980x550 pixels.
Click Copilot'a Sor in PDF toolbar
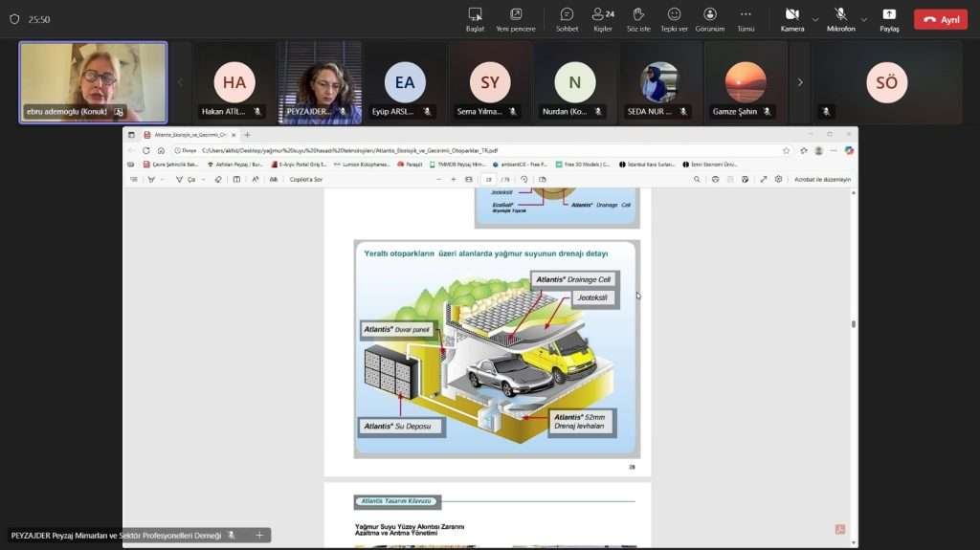pyautogui.click(x=305, y=180)
